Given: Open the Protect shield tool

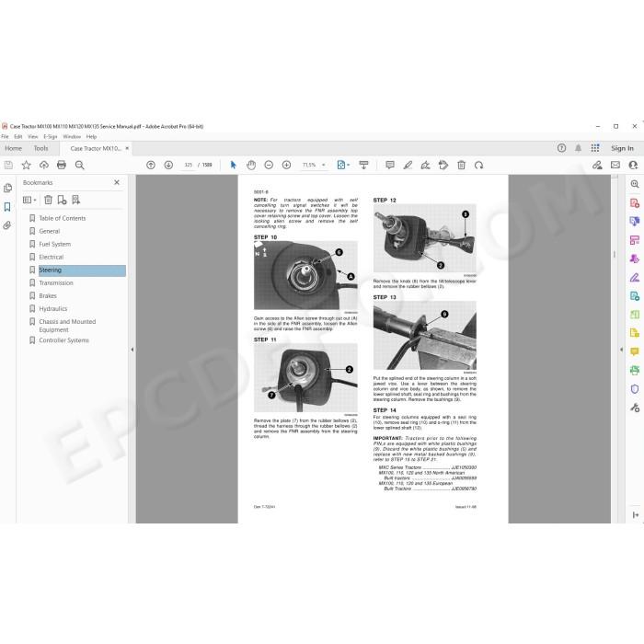Looking at the screenshot, I should pyautogui.click(x=635, y=389).
